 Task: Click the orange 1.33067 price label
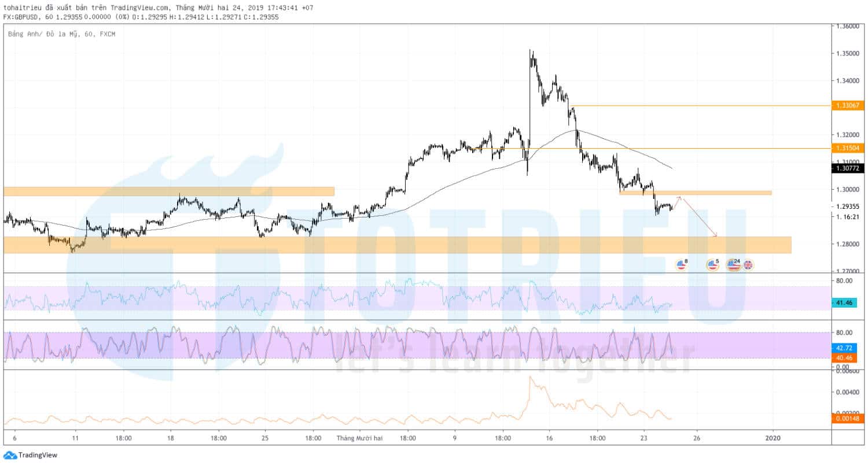click(x=847, y=105)
